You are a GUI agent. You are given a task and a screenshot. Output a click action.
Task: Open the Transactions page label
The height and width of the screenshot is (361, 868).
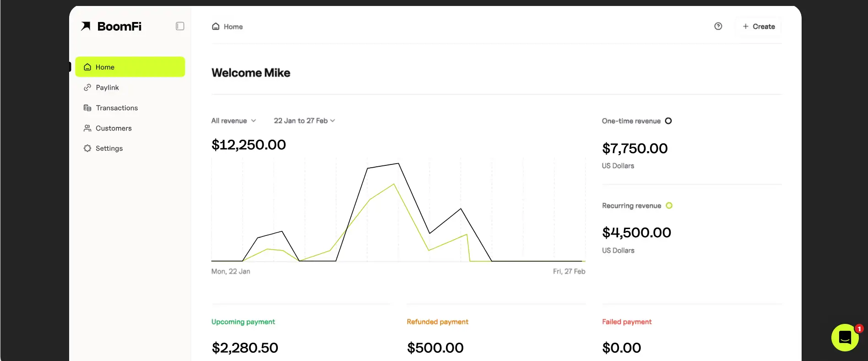click(x=117, y=108)
